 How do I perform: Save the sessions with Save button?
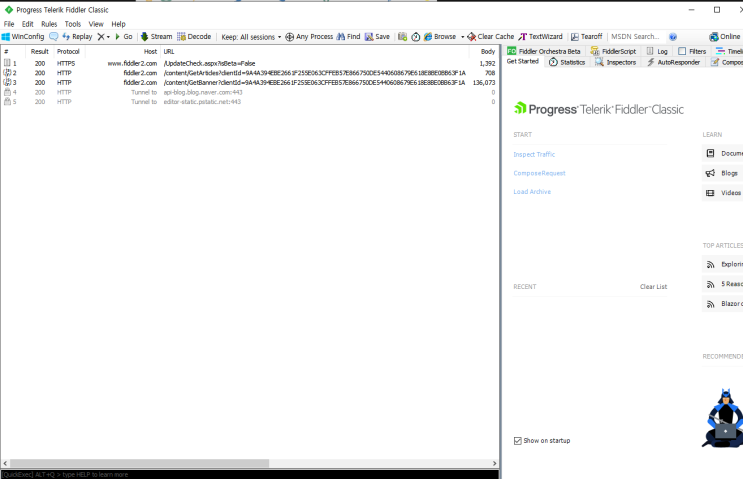[377, 36]
